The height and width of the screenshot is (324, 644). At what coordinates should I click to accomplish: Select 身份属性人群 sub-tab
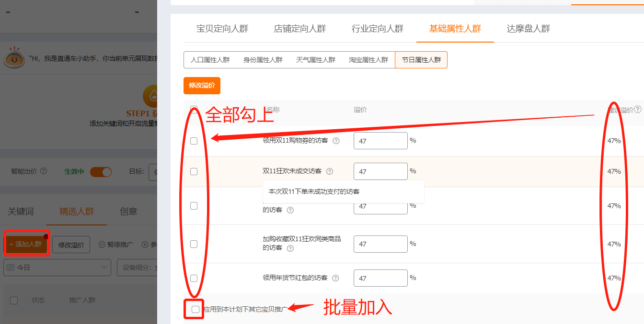263,60
